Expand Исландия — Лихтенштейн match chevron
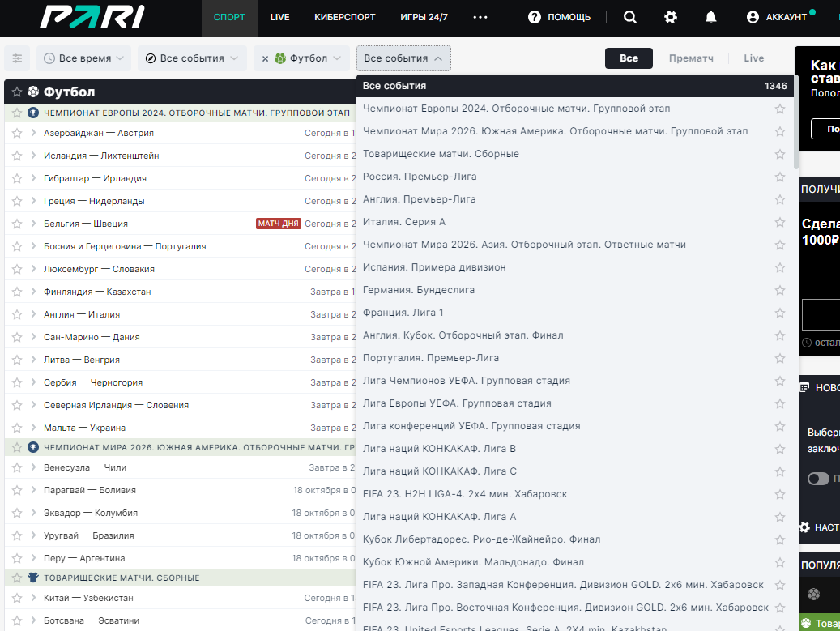The height and width of the screenshot is (631, 840). pos(33,156)
